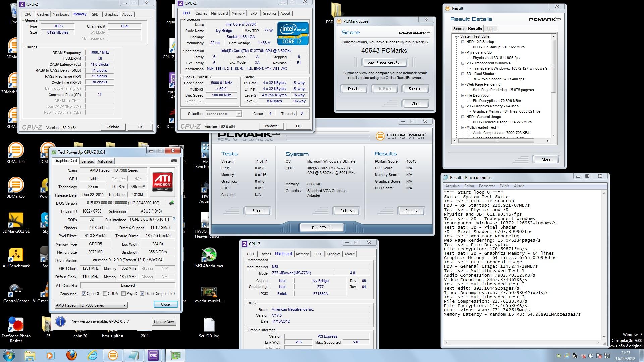Open Internet Explorer from the taskbar

coord(92,355)
